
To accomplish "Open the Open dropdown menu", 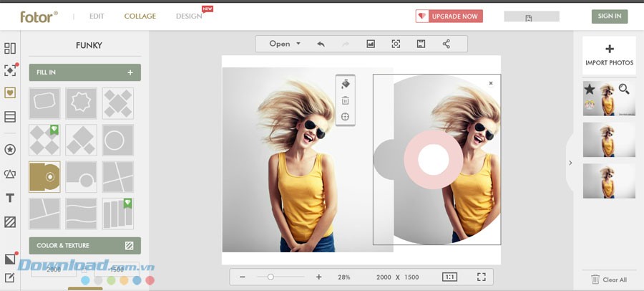I will [285, 44].
